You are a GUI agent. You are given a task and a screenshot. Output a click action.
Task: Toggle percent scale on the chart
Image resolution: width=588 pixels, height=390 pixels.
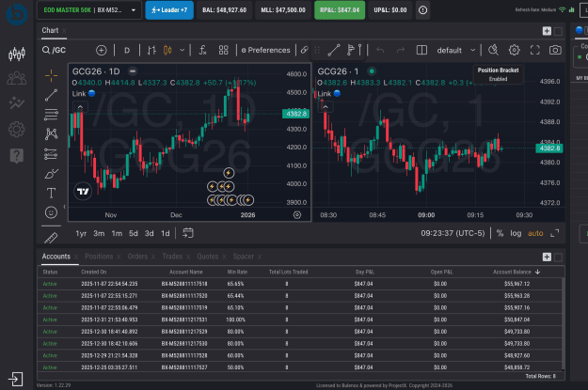[500, 233]
